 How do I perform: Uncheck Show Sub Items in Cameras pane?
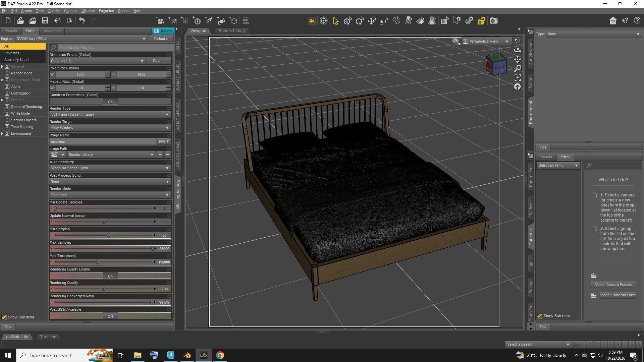click(540, 316)
